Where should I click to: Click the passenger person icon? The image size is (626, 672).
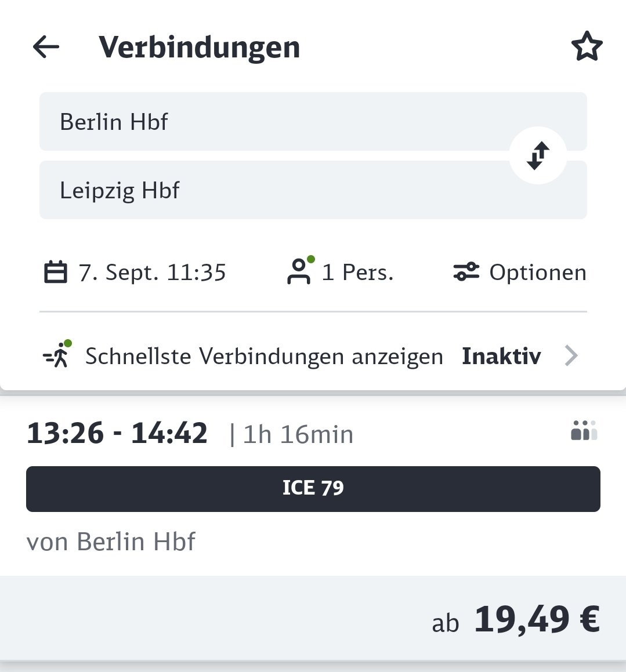299,271
